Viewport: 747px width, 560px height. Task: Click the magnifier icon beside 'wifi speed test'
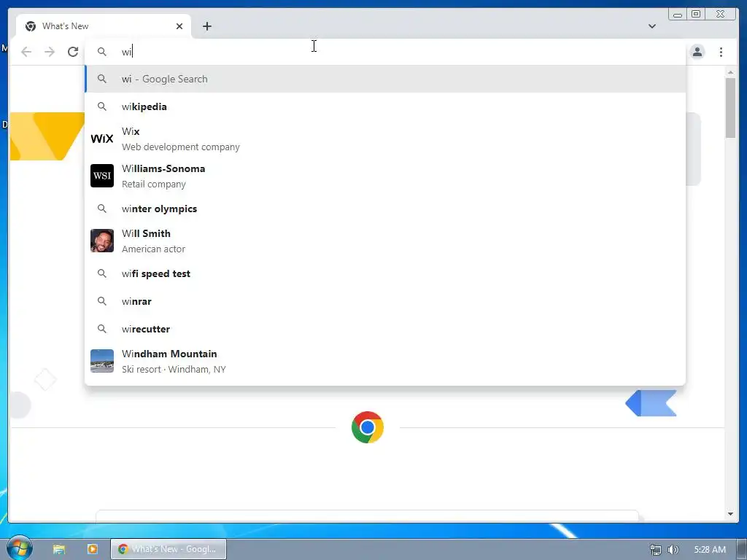tap(102, 273)
